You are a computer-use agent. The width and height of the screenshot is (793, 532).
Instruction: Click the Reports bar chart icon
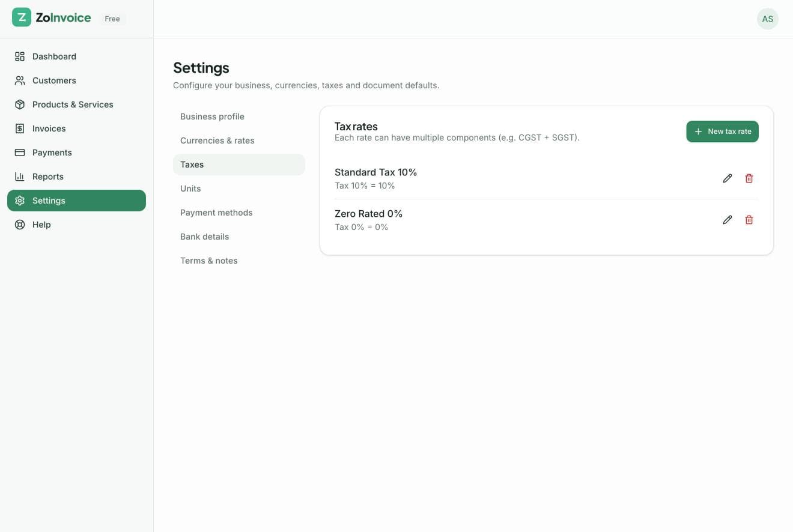[x=20, y=177]
